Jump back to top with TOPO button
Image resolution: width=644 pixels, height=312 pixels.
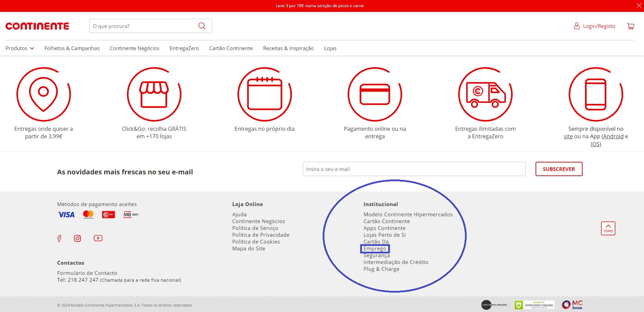608,228
